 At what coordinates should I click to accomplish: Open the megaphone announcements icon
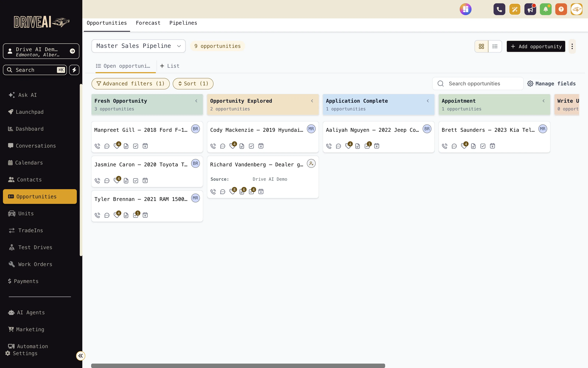pyautogui.click(x=530, y=10)
